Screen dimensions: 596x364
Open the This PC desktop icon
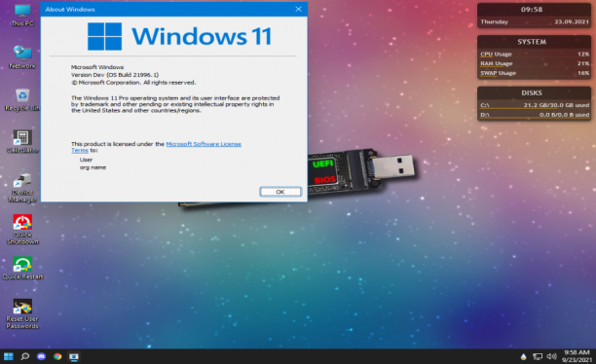(x=22, y=16)
